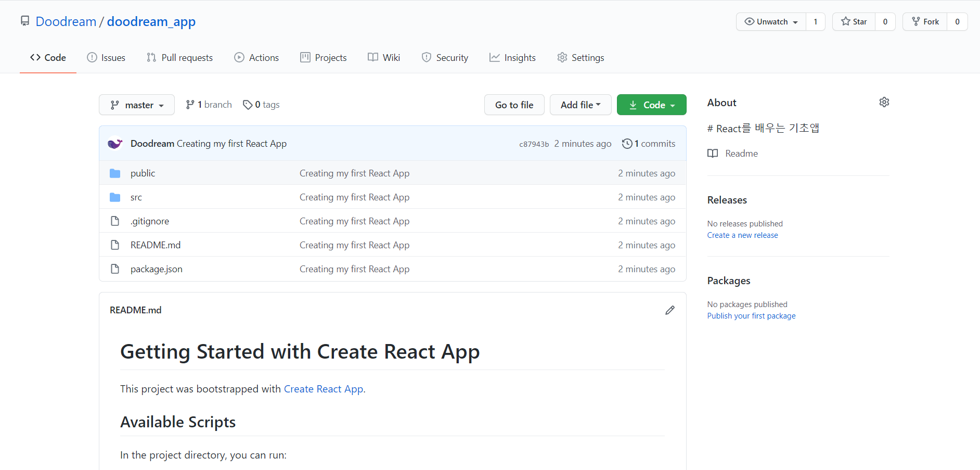The image size is (980, 470).
Task: Click the package.json file icon
Action: [x=115, y=269]
